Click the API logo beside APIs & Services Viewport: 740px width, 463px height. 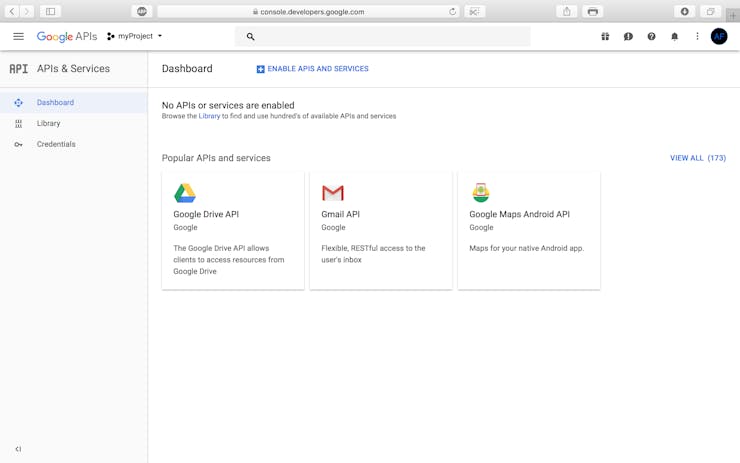pos(18,69)
